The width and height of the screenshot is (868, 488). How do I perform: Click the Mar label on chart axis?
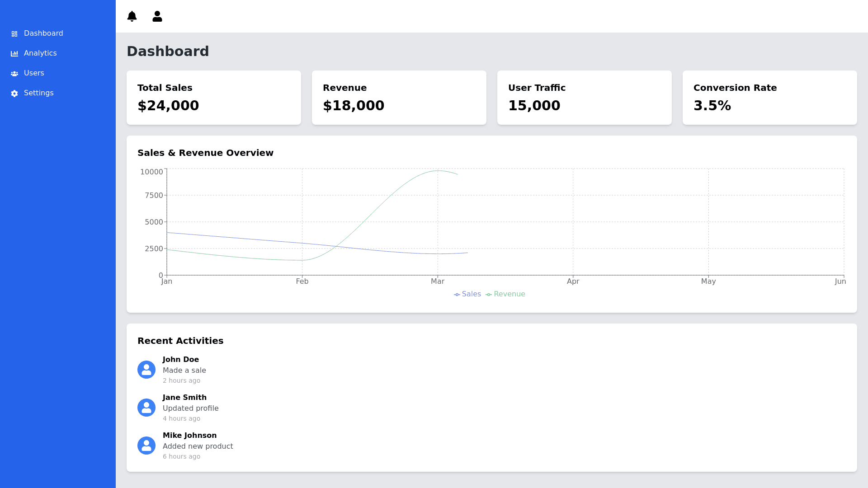(437, 282)
